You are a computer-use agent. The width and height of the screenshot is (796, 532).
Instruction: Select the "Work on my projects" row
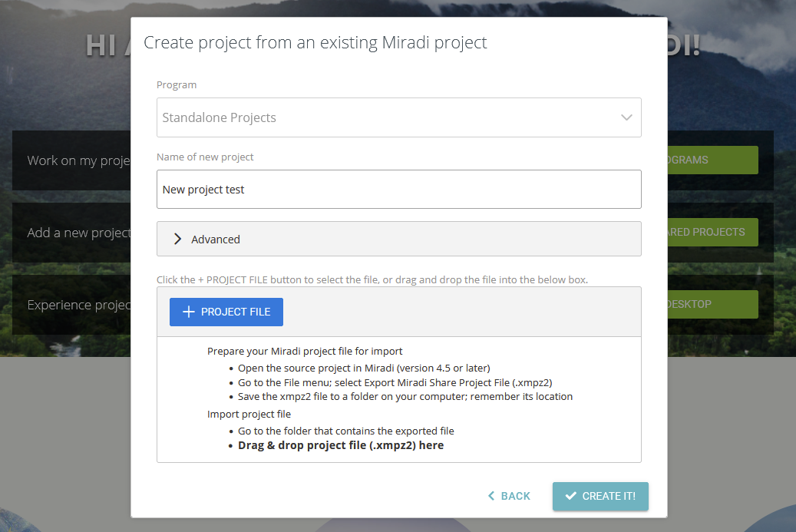click(73, 160)
